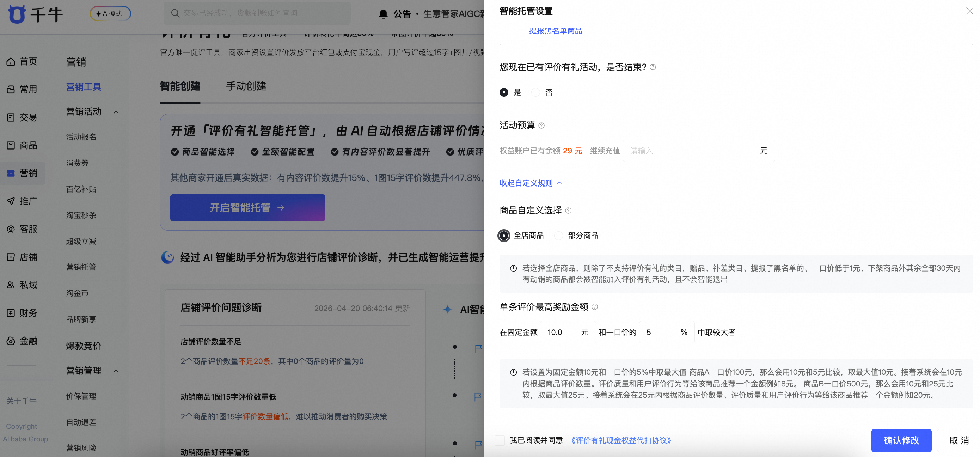
Task: Open 超级立减 menu item
Action: (81, 242)
